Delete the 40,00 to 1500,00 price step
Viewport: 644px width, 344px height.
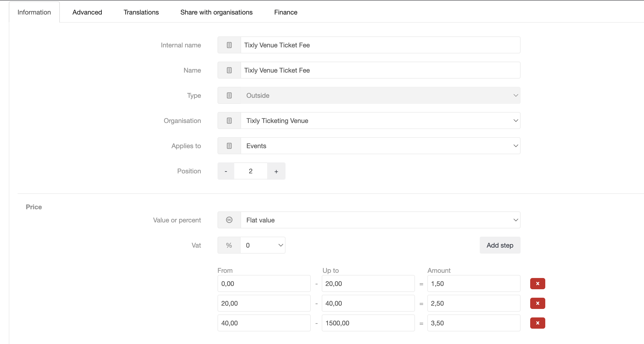pos(537,323)
